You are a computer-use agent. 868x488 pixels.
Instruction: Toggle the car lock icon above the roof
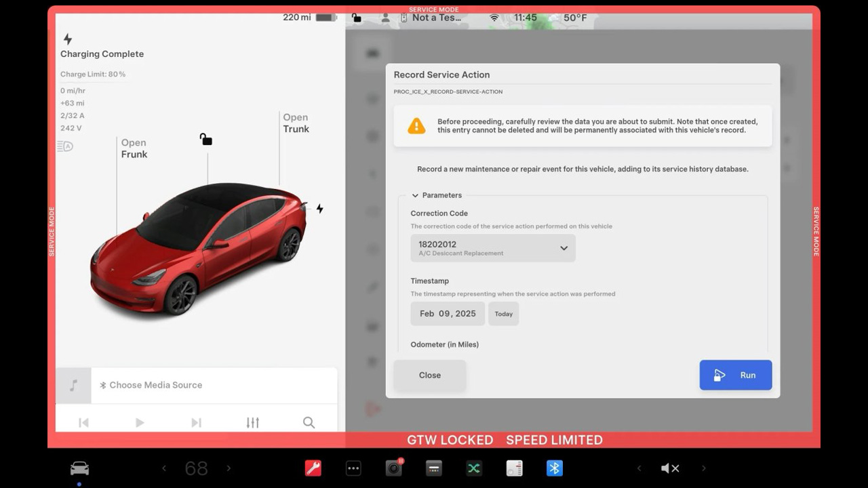click(205, 139)
